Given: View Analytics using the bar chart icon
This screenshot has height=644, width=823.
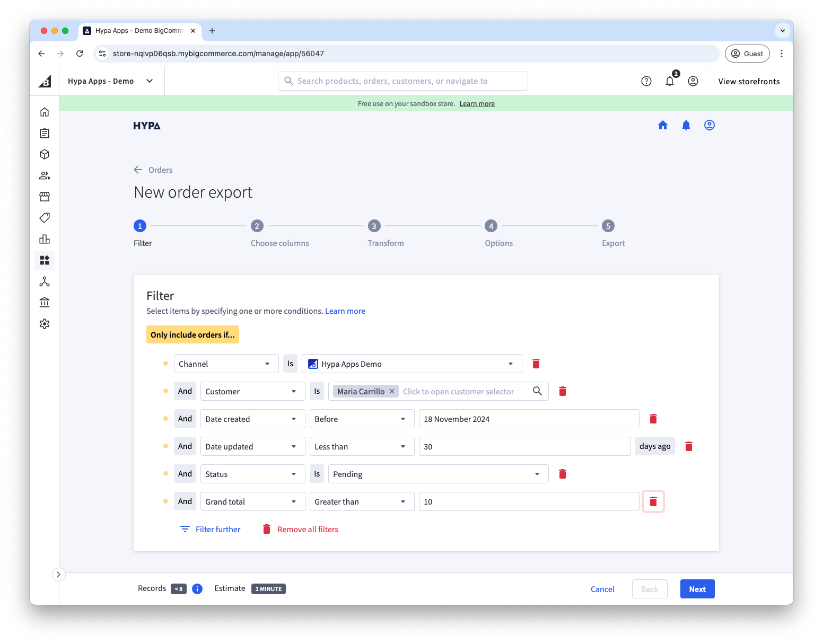Looking at the screenshot, I should point(45,239).
